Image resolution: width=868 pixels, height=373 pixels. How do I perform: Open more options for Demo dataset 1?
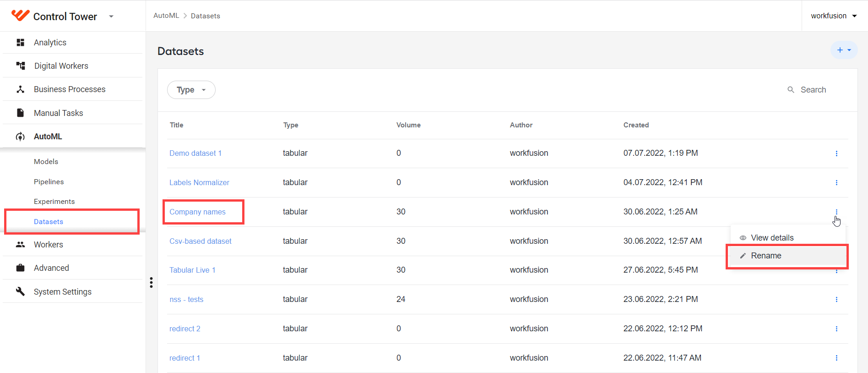836,154
